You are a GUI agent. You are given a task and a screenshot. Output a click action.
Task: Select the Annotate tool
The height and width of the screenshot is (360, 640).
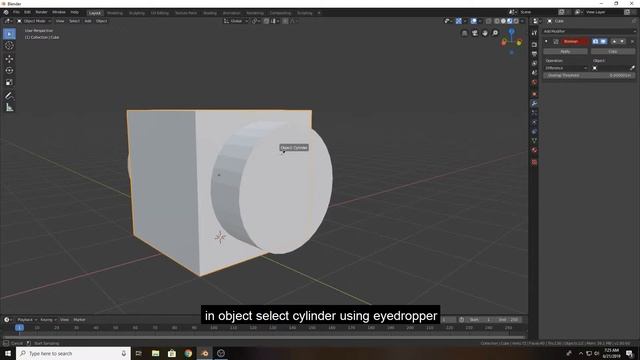[9, 96]
